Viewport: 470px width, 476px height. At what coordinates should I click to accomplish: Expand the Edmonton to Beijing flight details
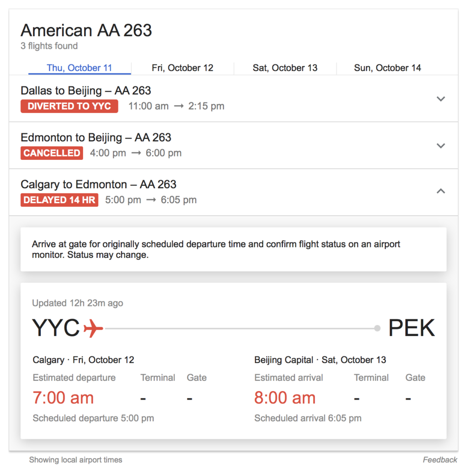coord(441,145)
